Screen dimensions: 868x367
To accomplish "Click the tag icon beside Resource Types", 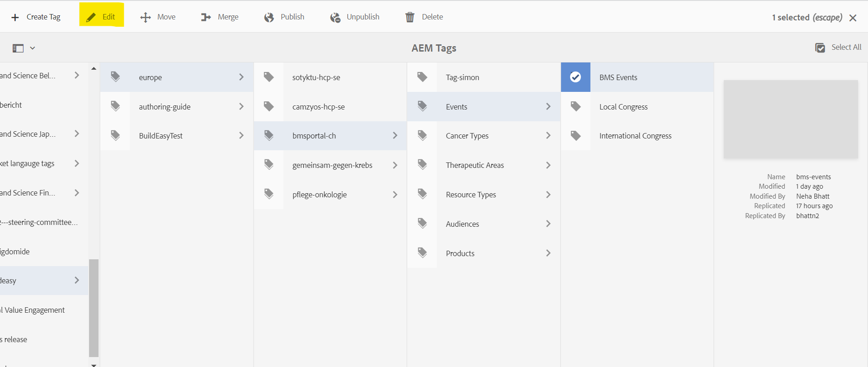I will point(422,194).
